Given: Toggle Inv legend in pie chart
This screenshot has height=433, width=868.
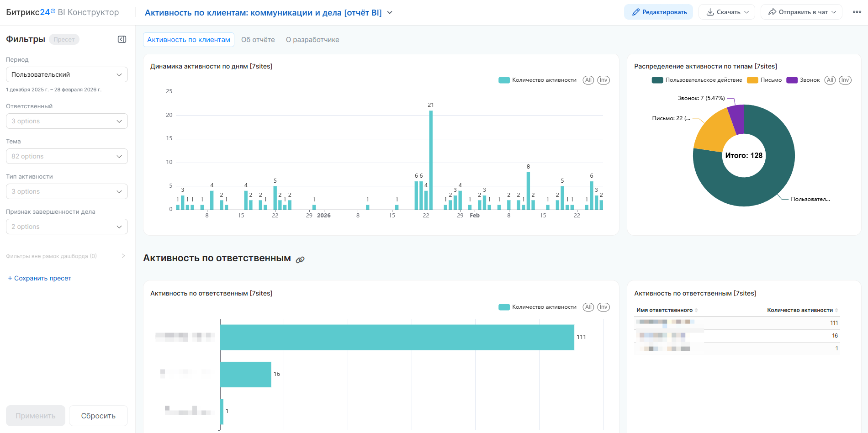Looking at the screenshot, I should pyautogui.click(x=845, y=80).
